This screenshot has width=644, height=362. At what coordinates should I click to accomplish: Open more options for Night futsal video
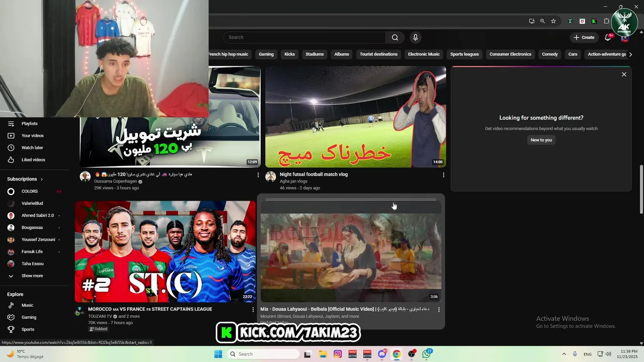(443, 175)
